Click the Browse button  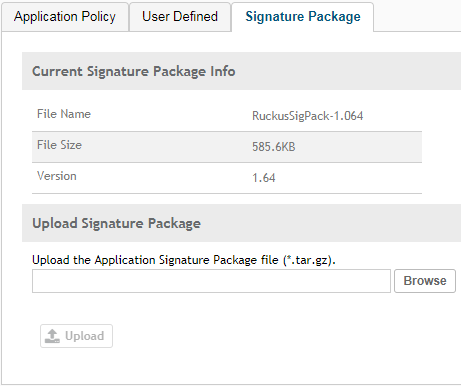425,281
